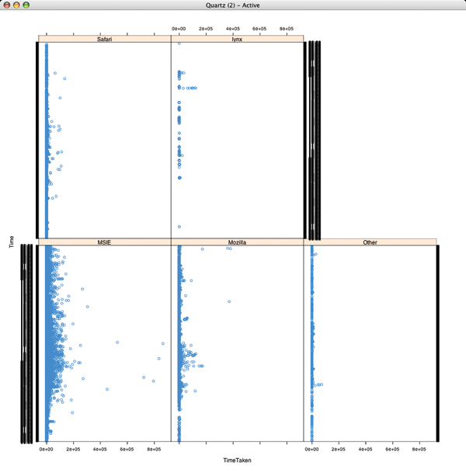Click the 2e+05 tick above lynx panel

pos(207,28)
